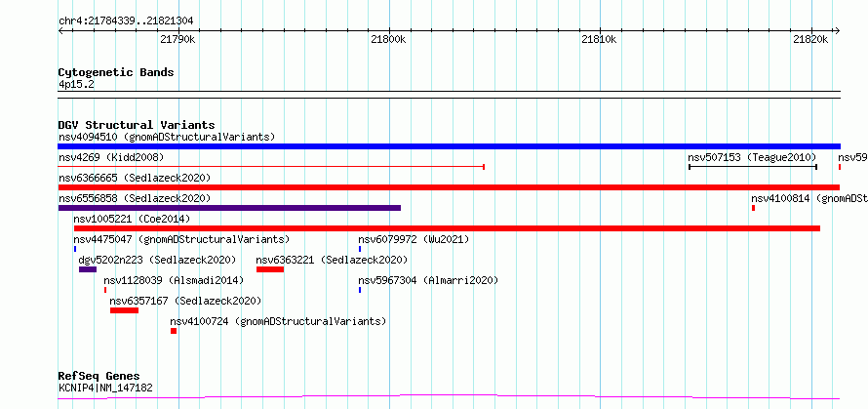Click the 21790k ruler position
Image resolution: width=868 pixels, height=409 pixels.
(x=178, y=39)
